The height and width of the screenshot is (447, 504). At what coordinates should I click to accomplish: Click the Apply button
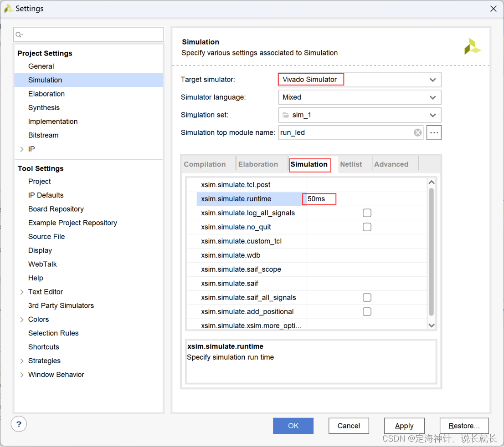coord(404,426)
